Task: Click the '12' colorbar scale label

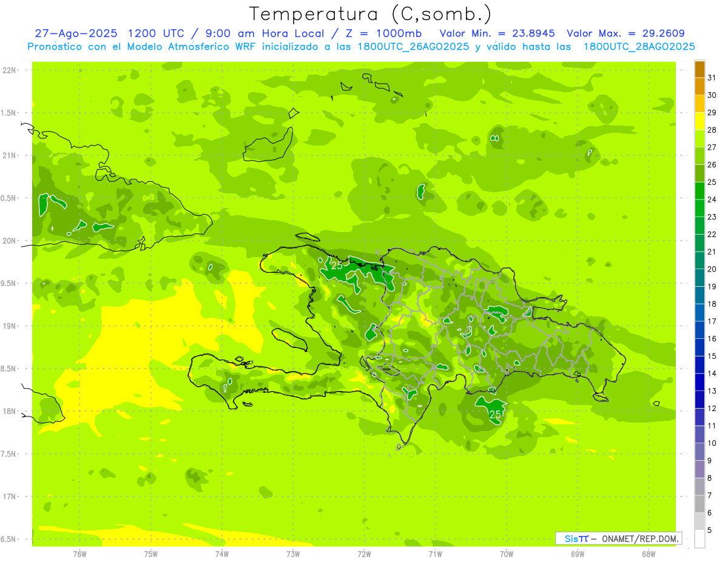Action: [712, 408]
